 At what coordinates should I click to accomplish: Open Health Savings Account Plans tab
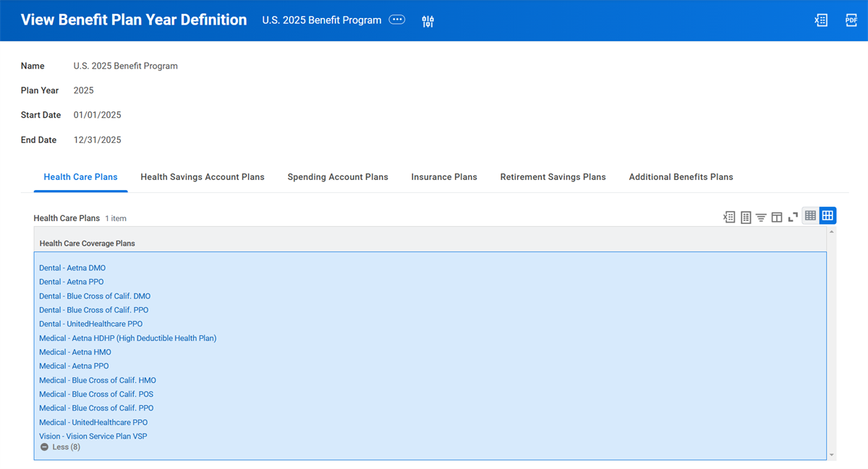[x=203, y=177]
